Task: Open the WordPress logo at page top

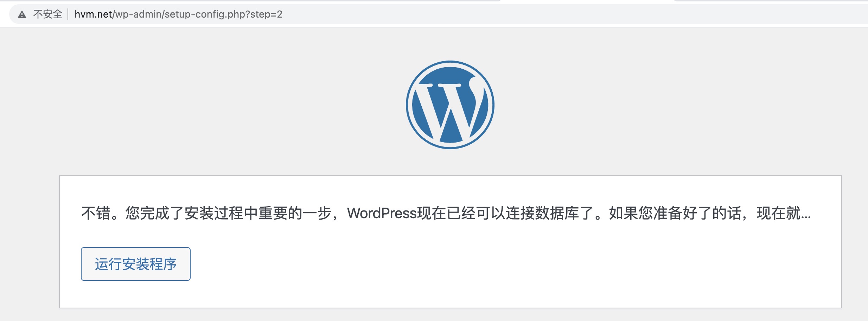Action: click(450, 105)
